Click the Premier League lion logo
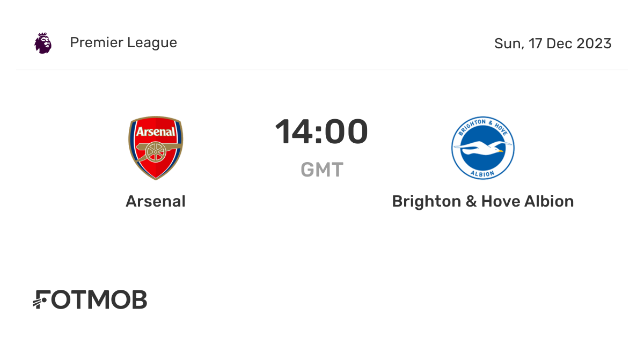This screenshot has height=337, width=644. [x=43, y=43]
